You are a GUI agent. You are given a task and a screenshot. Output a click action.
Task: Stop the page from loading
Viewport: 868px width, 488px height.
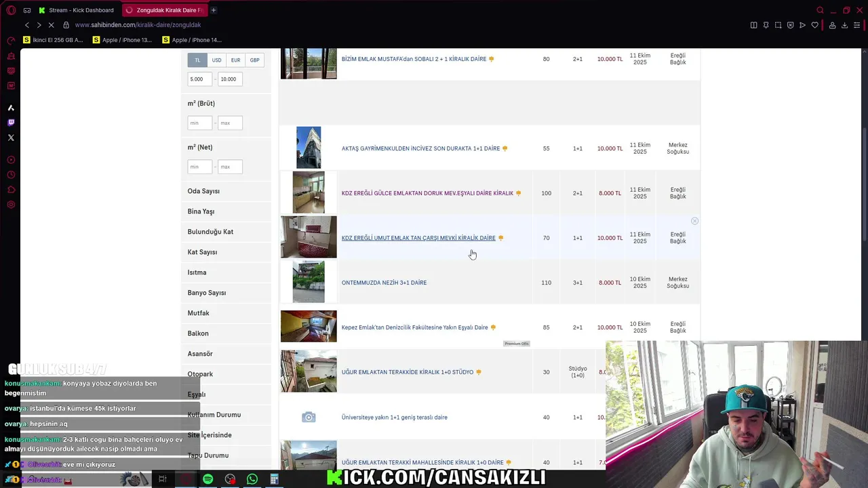click(x=52, y=25)
